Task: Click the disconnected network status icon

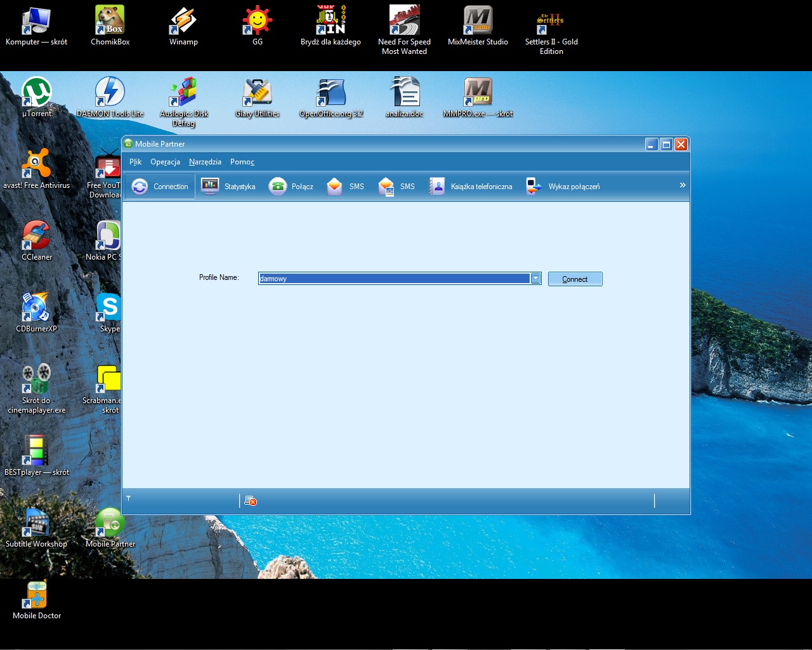Action: pyautogui.click(x=251, y=501)
